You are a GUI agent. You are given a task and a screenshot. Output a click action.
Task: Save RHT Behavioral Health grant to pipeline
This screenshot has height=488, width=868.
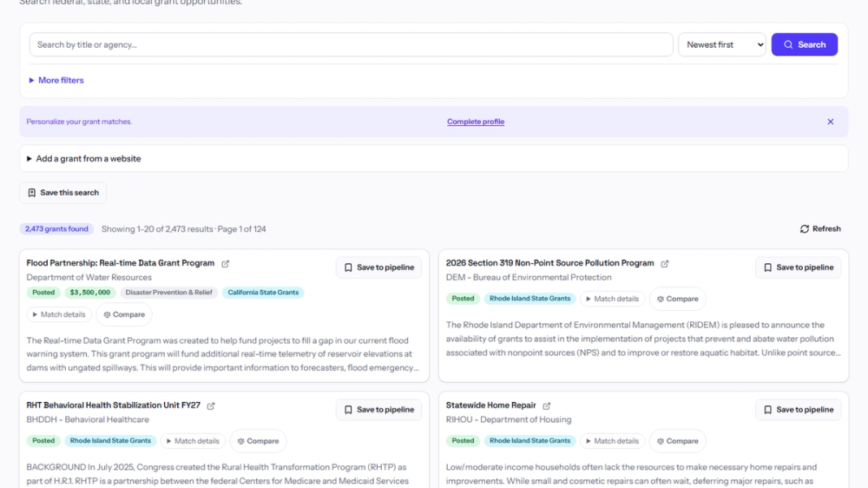point(379,410)
